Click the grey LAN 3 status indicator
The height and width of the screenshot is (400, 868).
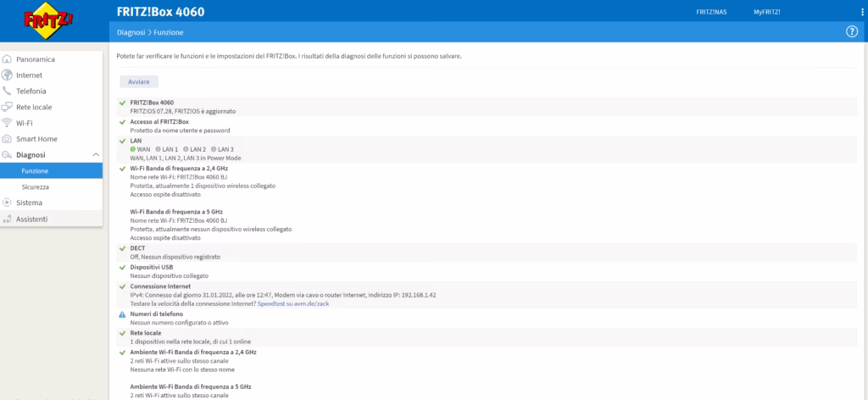point(214,149)
